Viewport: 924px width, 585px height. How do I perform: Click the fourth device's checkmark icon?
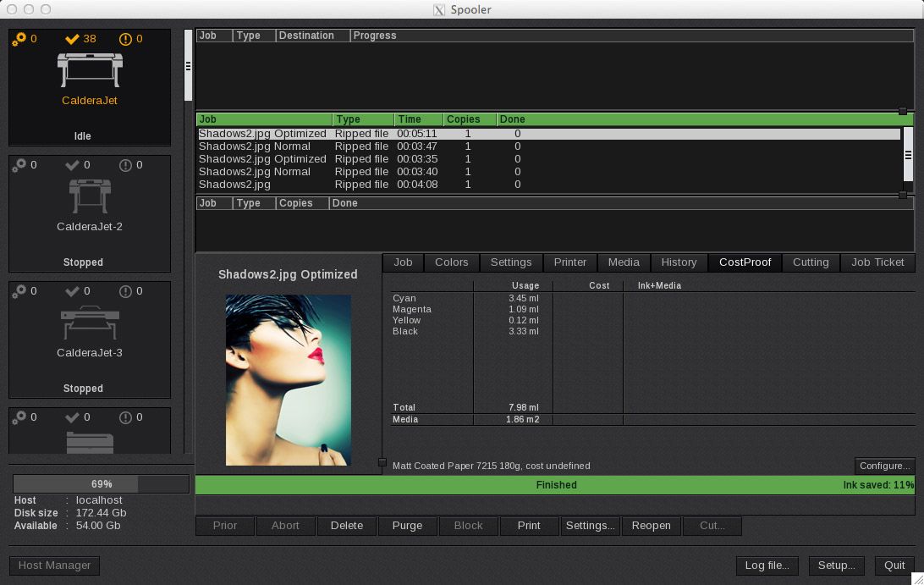(x=72, y=417)
